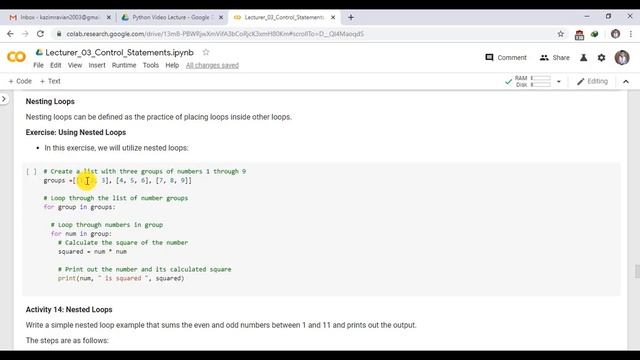Image resolution: width=640 pixels, height=360 pixels.
Task: Click the 'for num in group:' line
Action: tap(81, 233)
